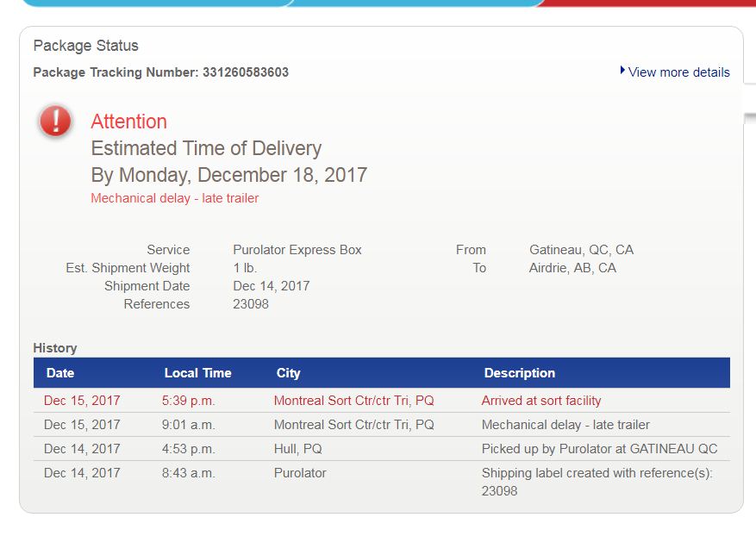Click the arrow beside View more details
This screenshot has width=756, height=542.
click(x=622, y=71)
